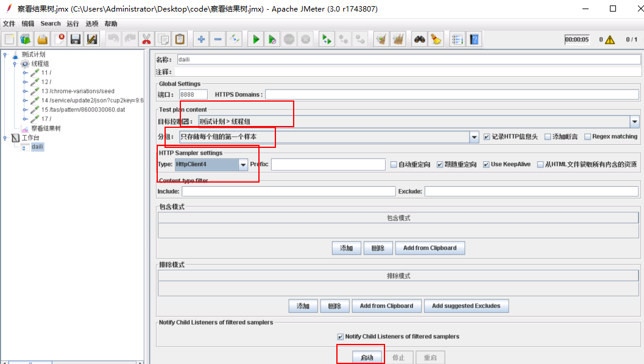Open the 文件 menu
The height and width of the screenshot is (364, 644).
pos(9,24)
